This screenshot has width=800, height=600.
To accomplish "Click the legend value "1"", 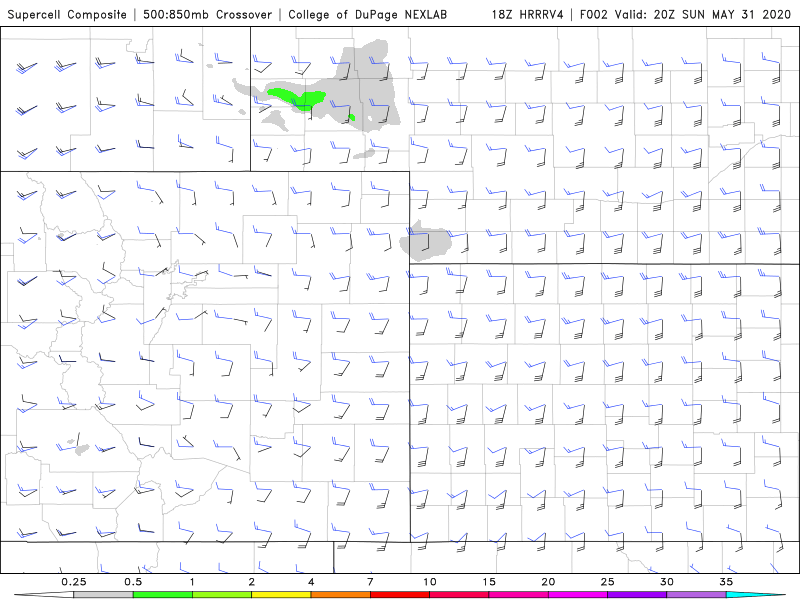I will pyautogui.click(x=192, y=582).
